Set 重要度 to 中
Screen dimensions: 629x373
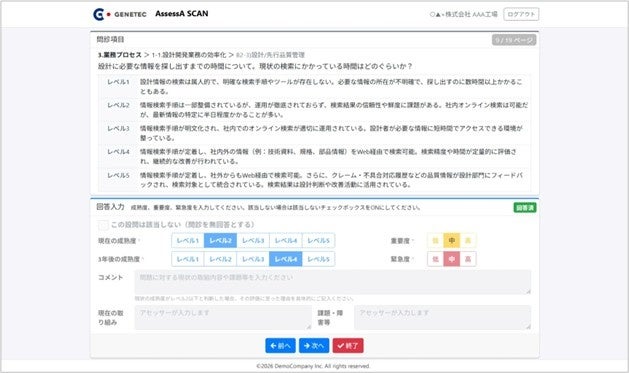coord(452,241)
